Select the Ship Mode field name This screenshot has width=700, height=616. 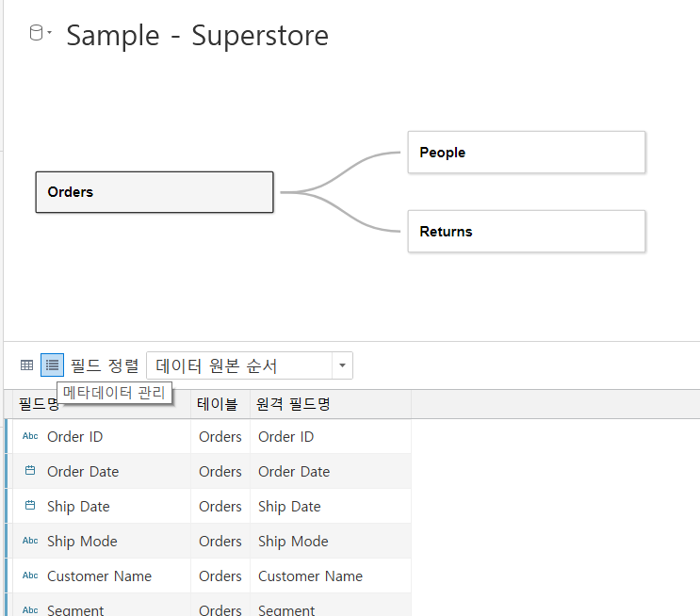pos(82,541)
